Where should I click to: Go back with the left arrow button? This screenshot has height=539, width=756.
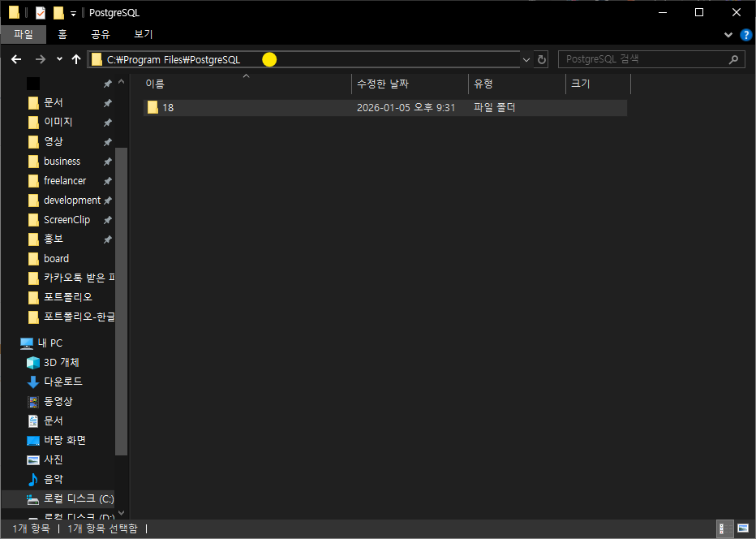[16, 59]
